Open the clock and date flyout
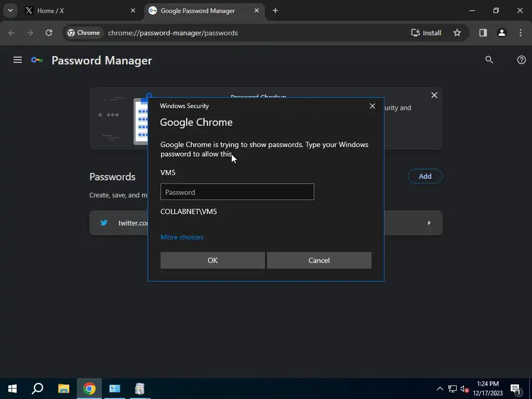 tap(487, 389)
